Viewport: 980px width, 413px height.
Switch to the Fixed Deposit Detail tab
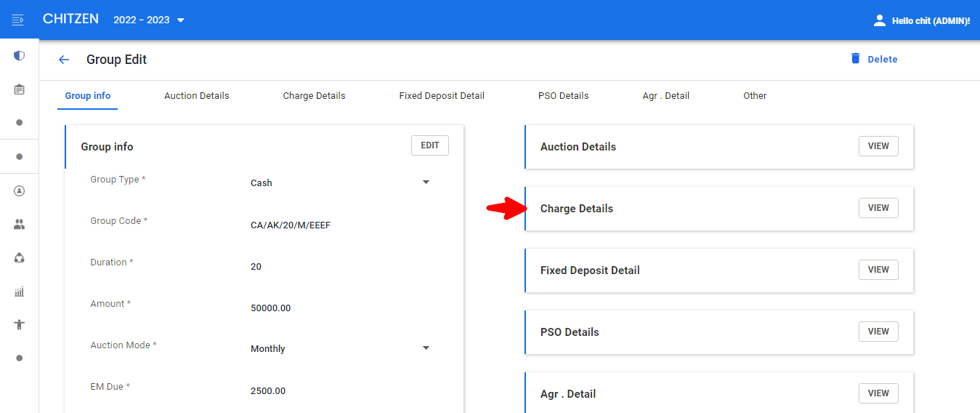442,96
